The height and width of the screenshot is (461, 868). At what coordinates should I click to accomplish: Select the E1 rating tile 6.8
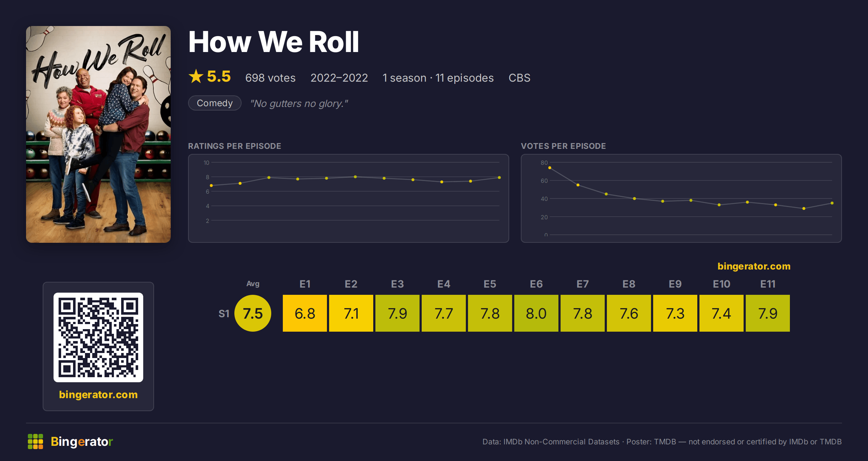click(305, 313)
